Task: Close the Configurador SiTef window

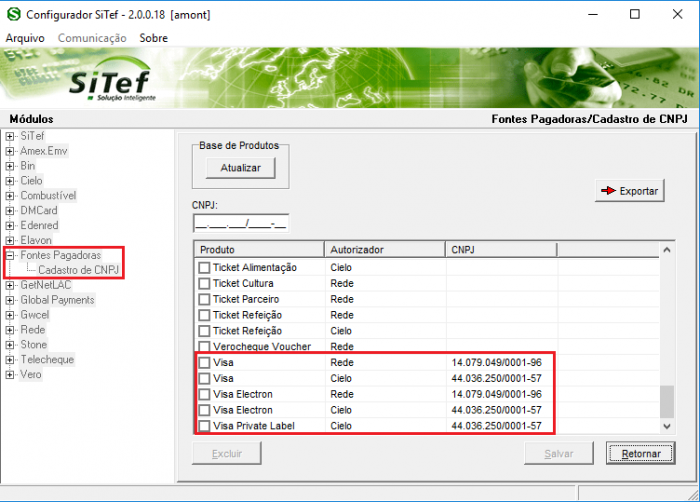Action: click(x=677, y=14)
